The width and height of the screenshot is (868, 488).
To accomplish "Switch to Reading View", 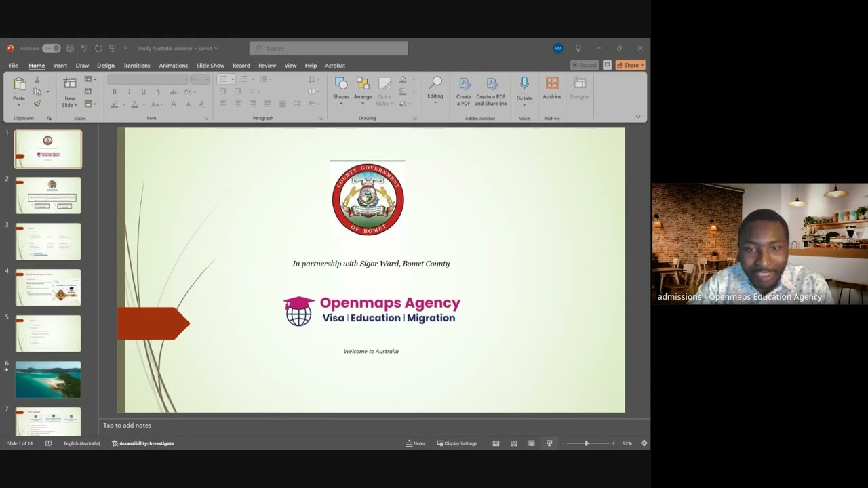I will [532, 443].
